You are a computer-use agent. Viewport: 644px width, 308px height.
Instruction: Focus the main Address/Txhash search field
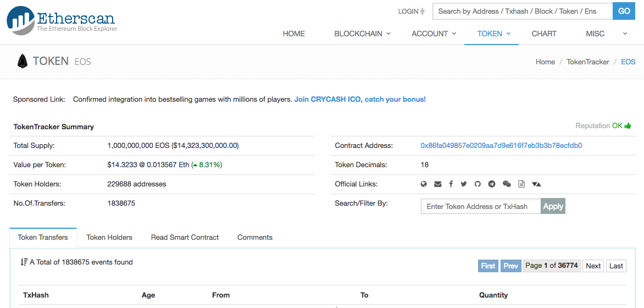(x=523, y=11)
